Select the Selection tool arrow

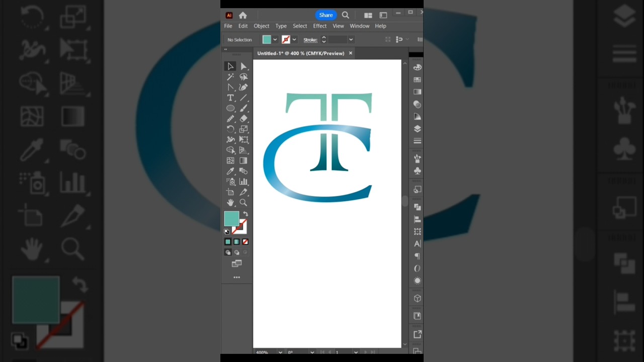230,66
